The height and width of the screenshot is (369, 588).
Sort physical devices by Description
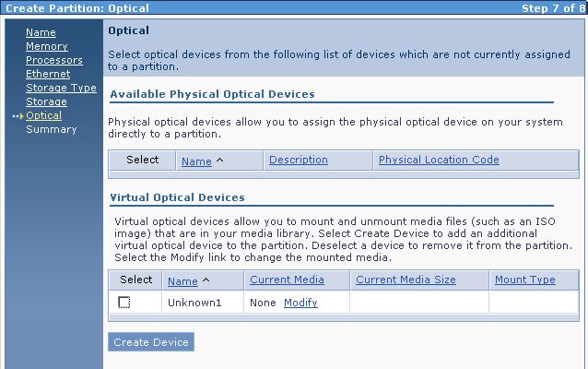(299, 160)
